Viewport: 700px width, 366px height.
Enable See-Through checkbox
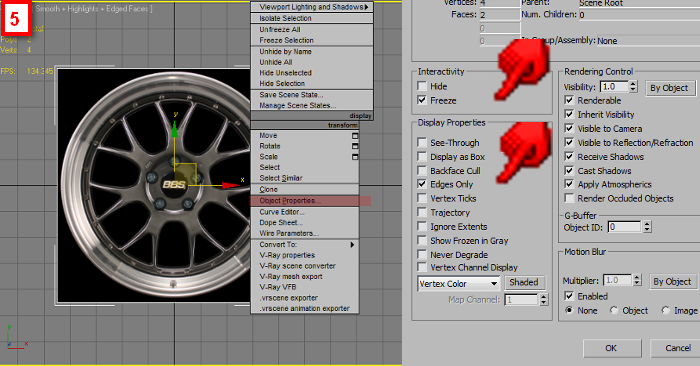coord(422,142)
